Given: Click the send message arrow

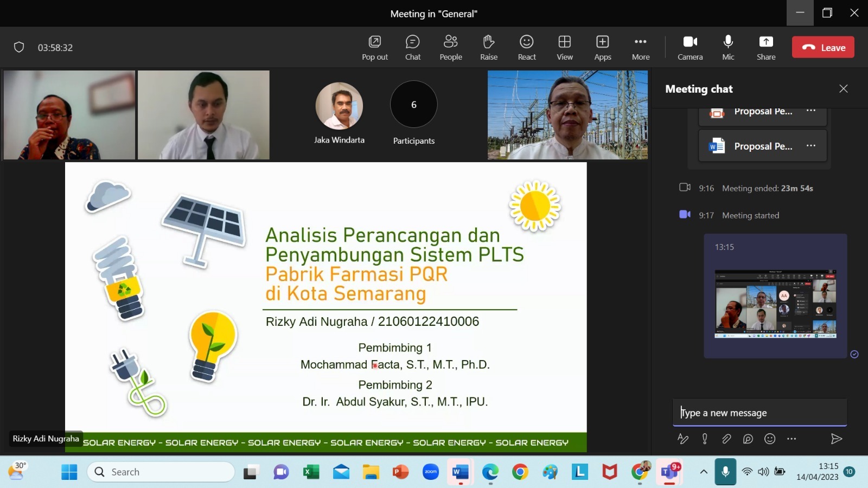Looking at the screenshot, I should pos(836,439).
